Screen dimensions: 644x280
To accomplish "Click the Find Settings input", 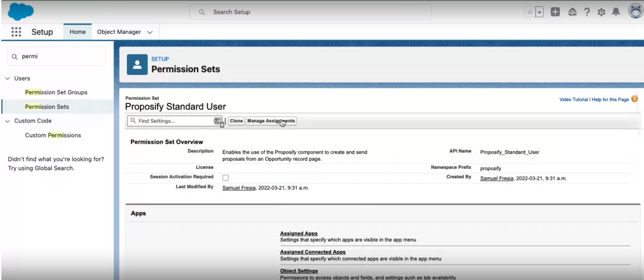I will click(x=175, y=121).
